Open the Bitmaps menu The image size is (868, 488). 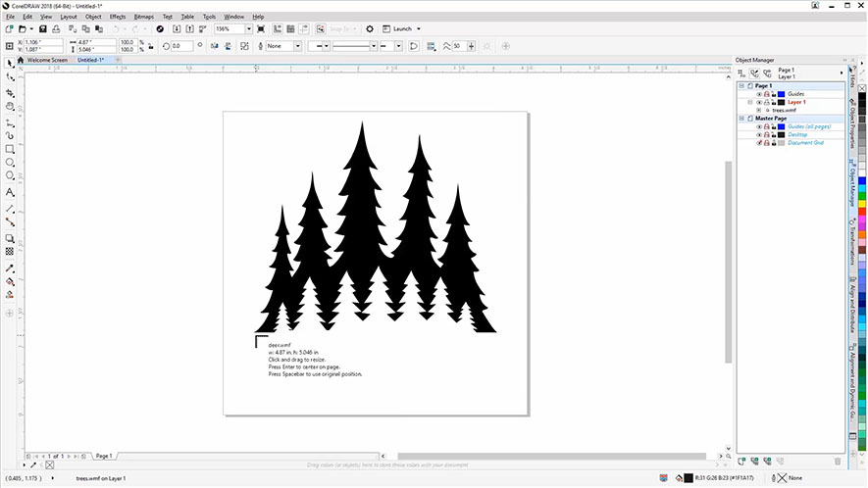[143, 17]
